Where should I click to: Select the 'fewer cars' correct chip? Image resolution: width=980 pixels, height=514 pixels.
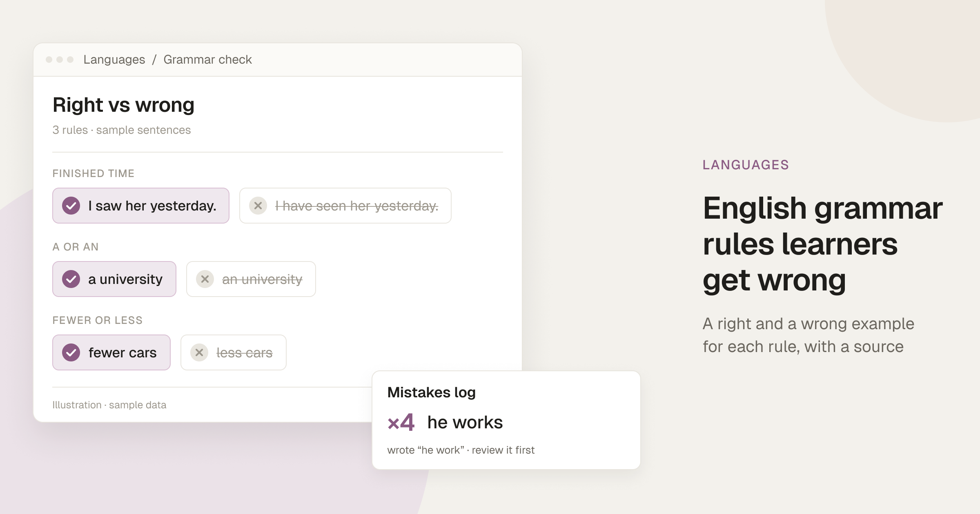click(x=111, y=352)
